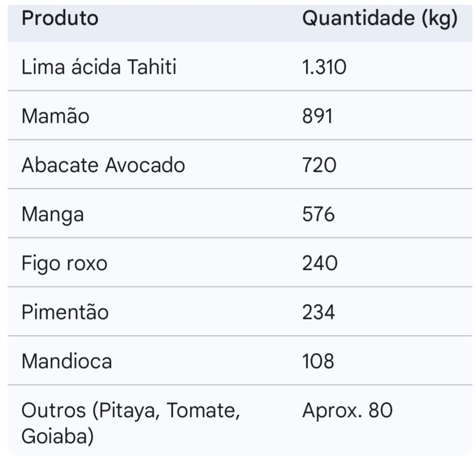Select the Lima ácida Tahiti product cell
This screenshot has width=476, height=456.
coord(99,68)
